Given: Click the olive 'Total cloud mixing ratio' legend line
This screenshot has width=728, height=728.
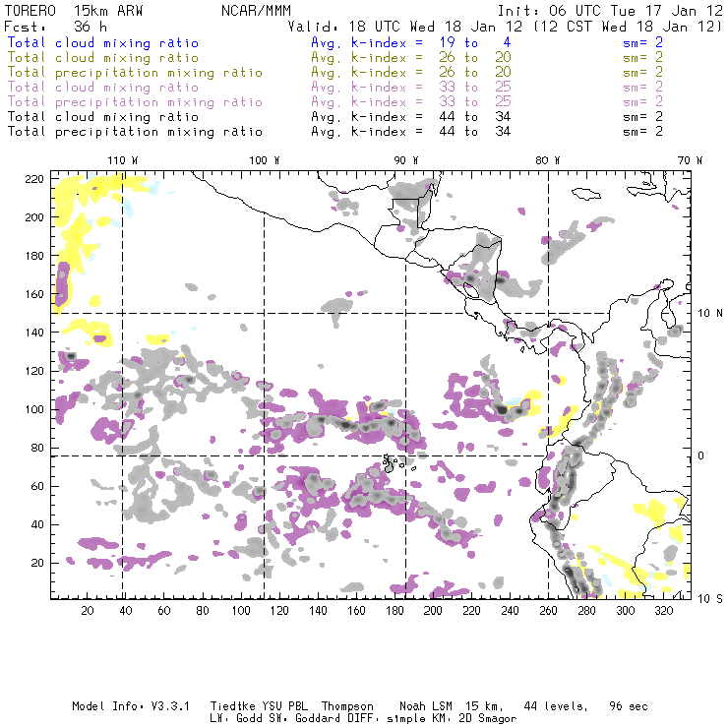Looking at the screenshot, I should [x=103, y=58].
